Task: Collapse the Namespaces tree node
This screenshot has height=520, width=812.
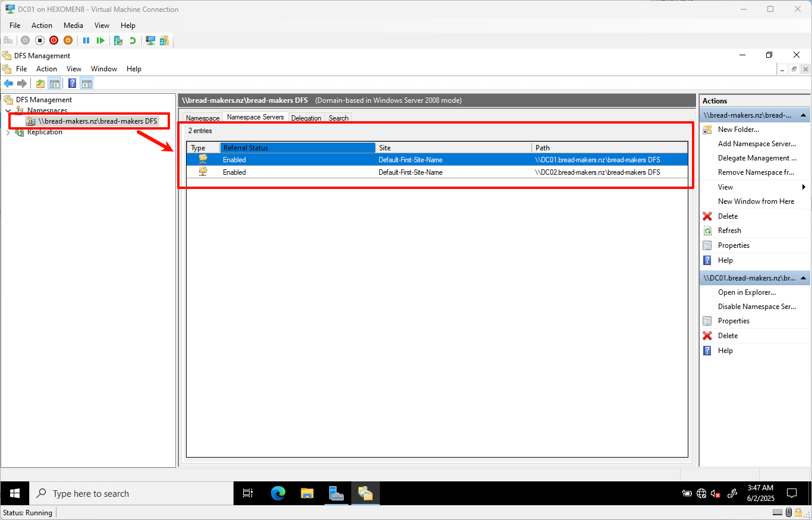Action: coord(8,111)
